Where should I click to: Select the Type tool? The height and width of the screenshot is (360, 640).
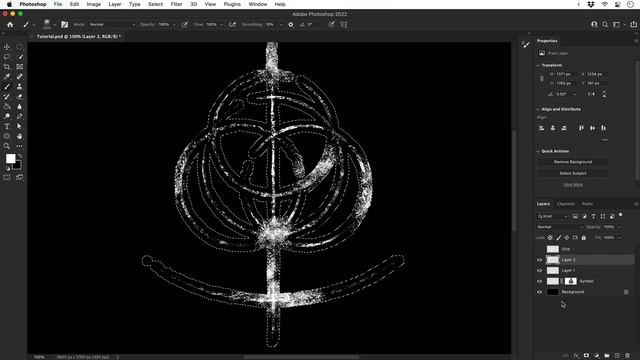pos(7,127)
